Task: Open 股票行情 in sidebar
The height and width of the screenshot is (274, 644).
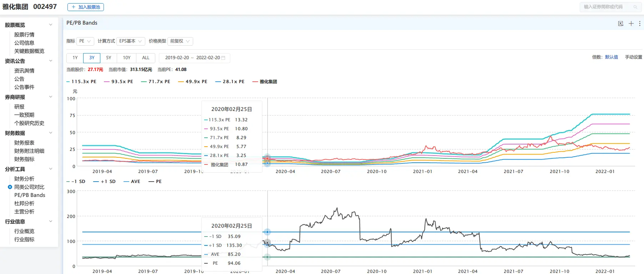Action: click(24, 35)
